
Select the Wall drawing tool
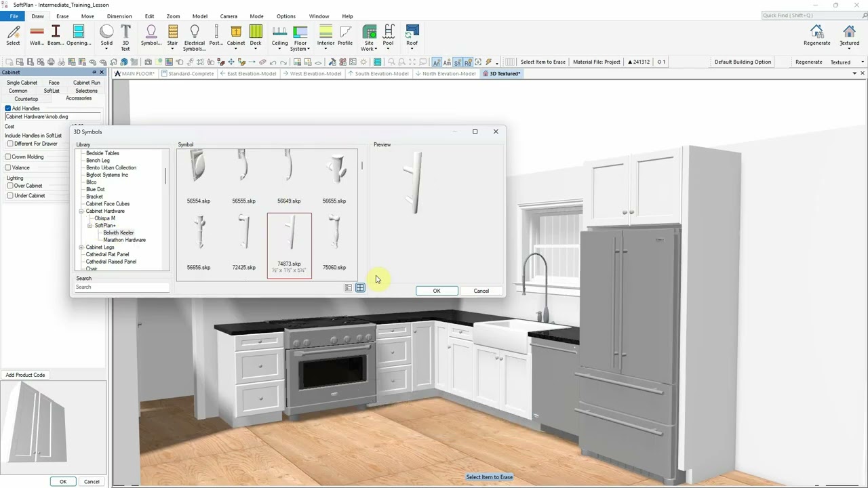[37, 36]
